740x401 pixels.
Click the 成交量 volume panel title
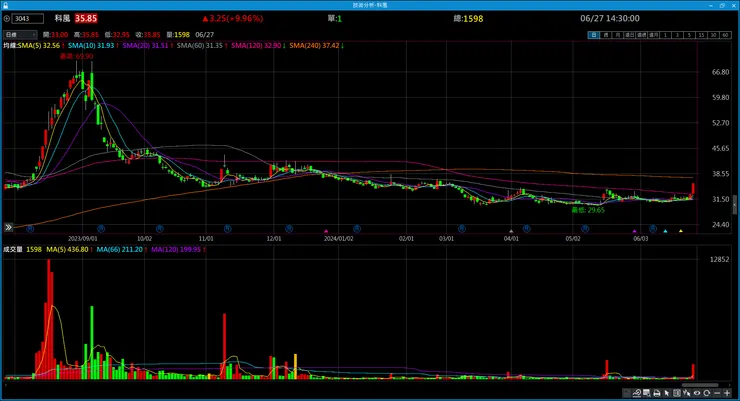(13, 250)
